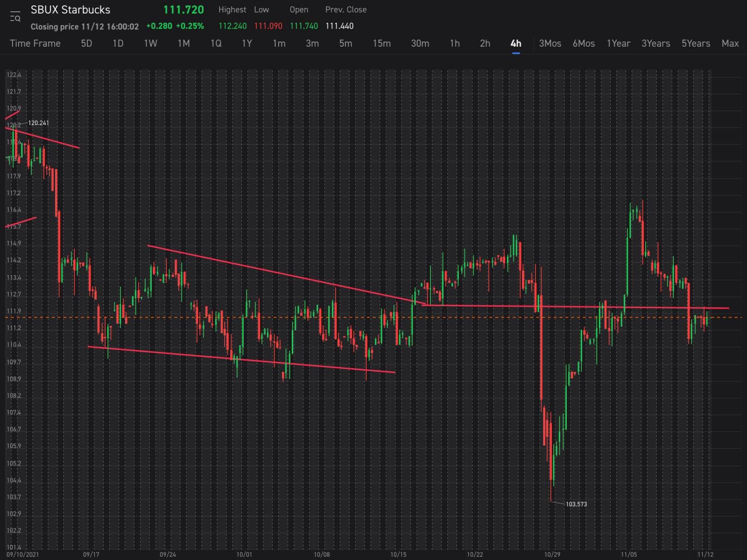The width and height of the screenshot is (747, 560).
Task: Show the 3Mos range
Action: click(x=550, y=43)
